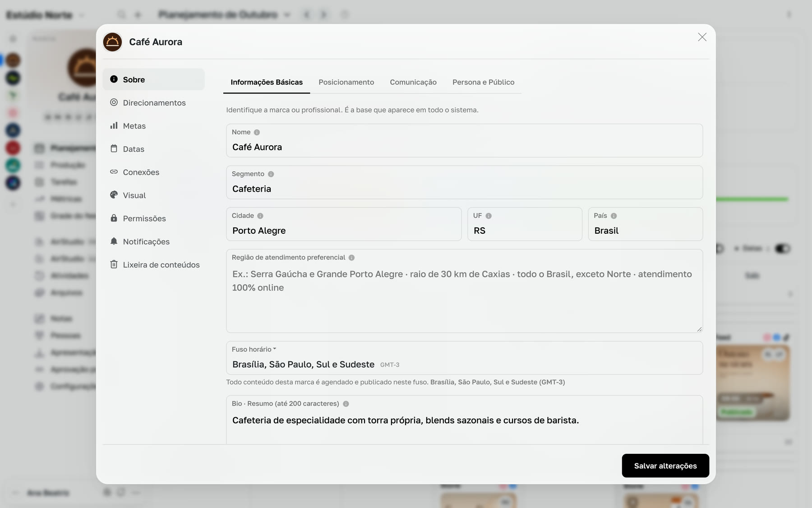812x508 pixels.
Task: Switch to the Posicionamento tab
Action: point(346,82)
